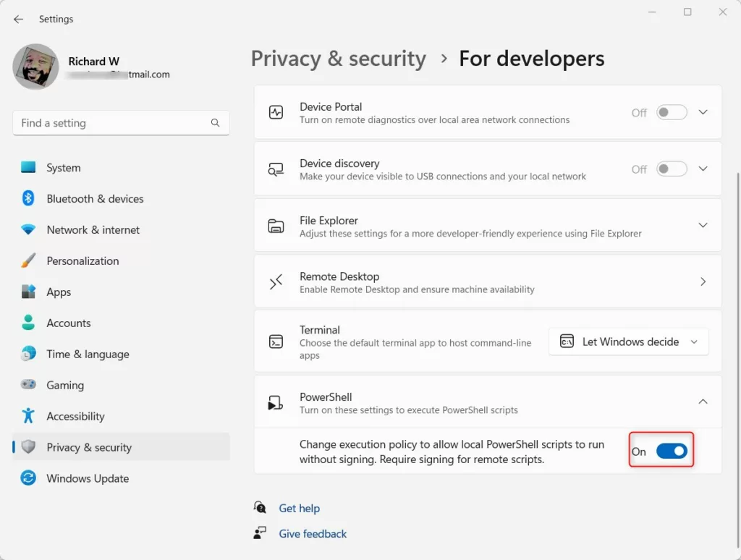The height and width of the screenshot is (560, 741).
Task: Open Bluetooth & devices category
Action: (x=121, y=199)
